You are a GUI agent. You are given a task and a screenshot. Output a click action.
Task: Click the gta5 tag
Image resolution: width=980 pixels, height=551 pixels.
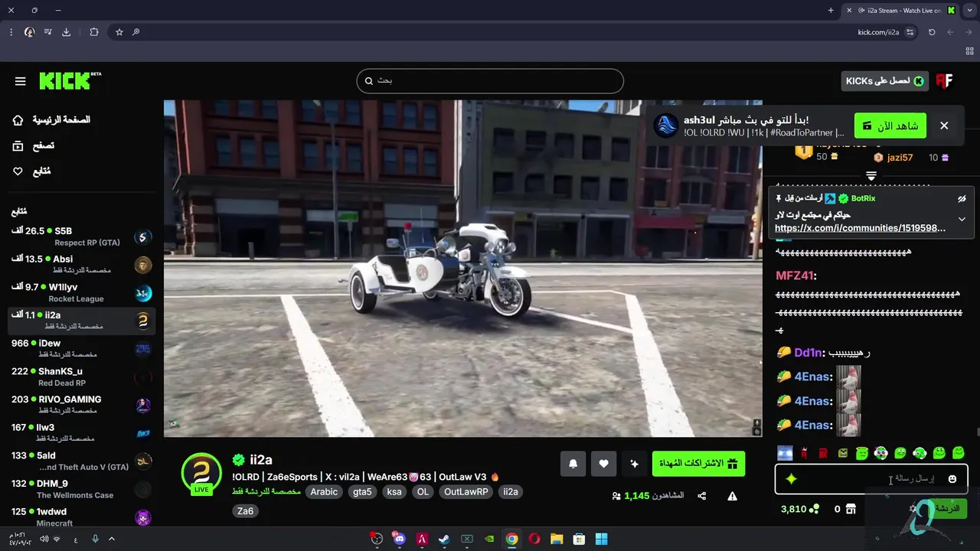362,492
